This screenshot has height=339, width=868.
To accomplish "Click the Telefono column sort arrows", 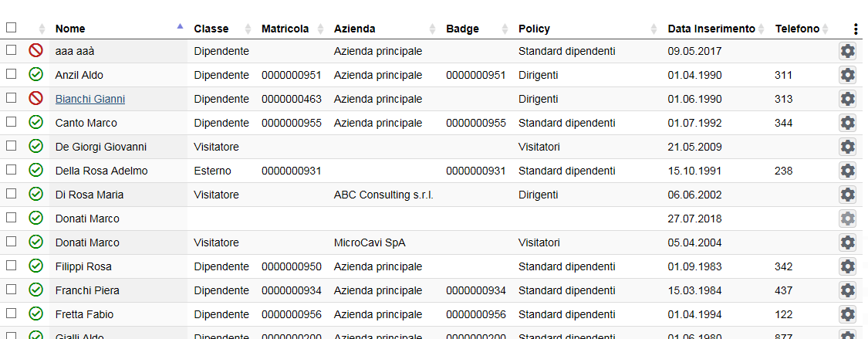I will [825, 29].
